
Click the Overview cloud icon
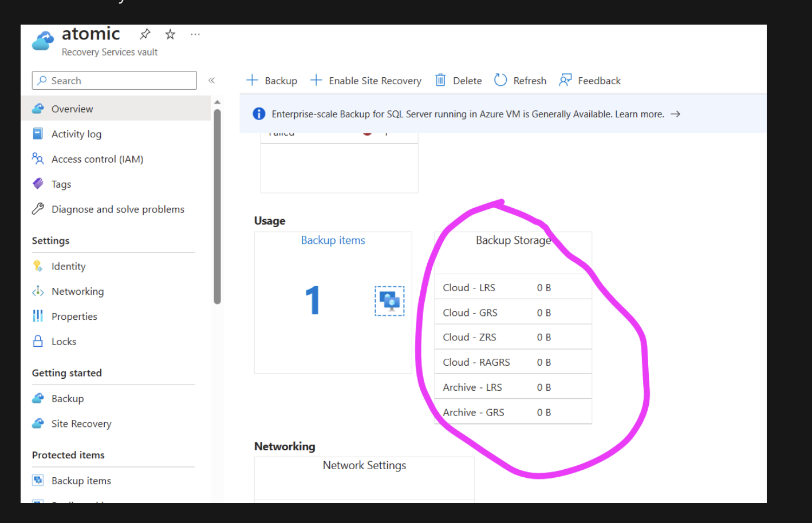pyautogui.click(x=38, y=109)
